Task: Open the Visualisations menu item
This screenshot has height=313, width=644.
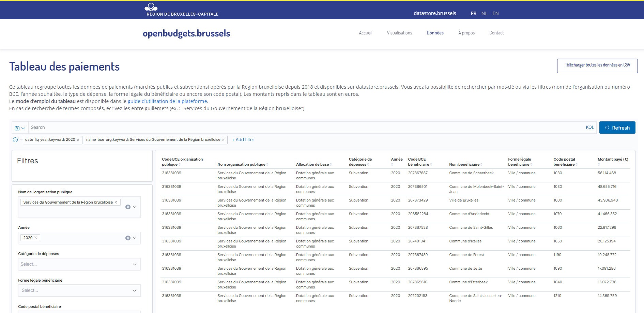Action: [x=399, y=33]
